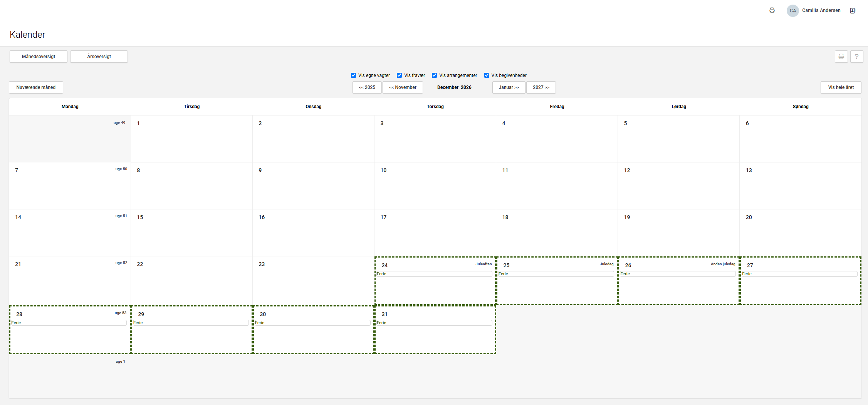The height and width of the screenshot is (405, 868).
Task: Toggle the Vis egne vagter checkbox
Action: [353, 75]
